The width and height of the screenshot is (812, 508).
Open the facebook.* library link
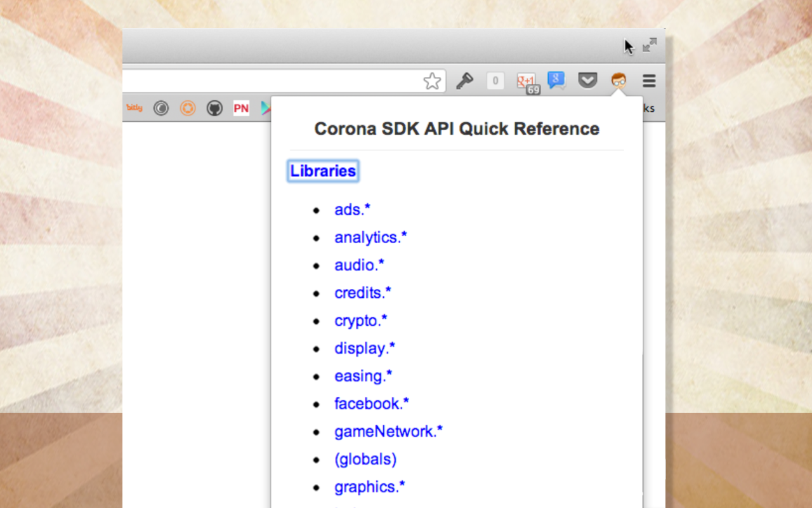(372, 404)
